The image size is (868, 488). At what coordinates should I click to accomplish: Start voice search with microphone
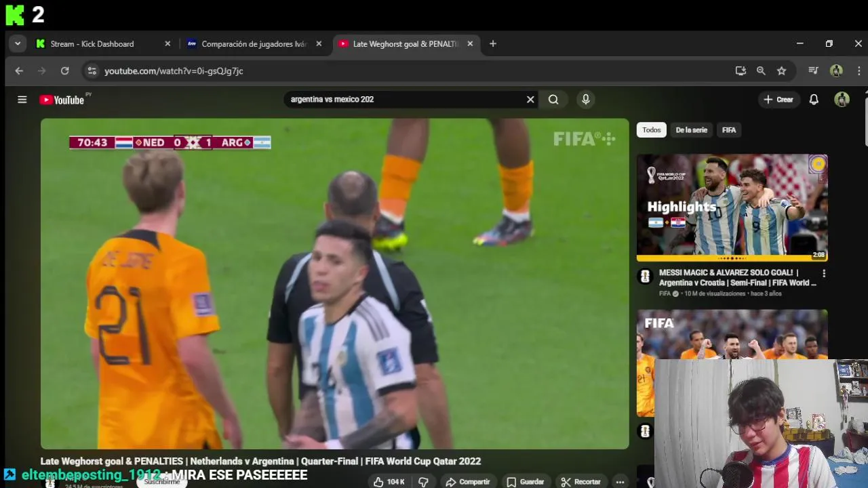click(x=586, y=99)
